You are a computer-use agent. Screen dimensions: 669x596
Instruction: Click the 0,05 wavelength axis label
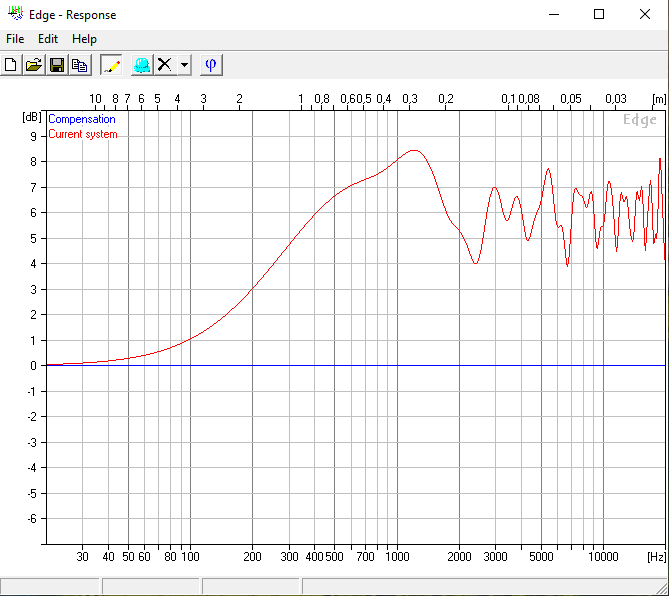(x=571, y=99)
